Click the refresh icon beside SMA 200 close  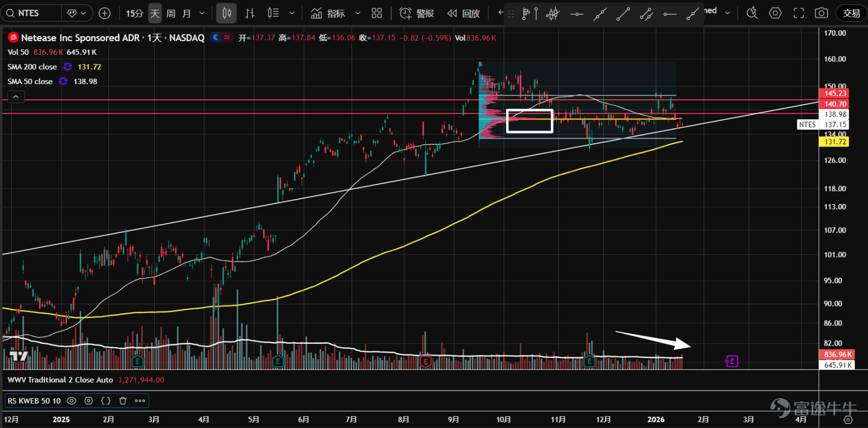pyautogui.click(x=67, y=67)
